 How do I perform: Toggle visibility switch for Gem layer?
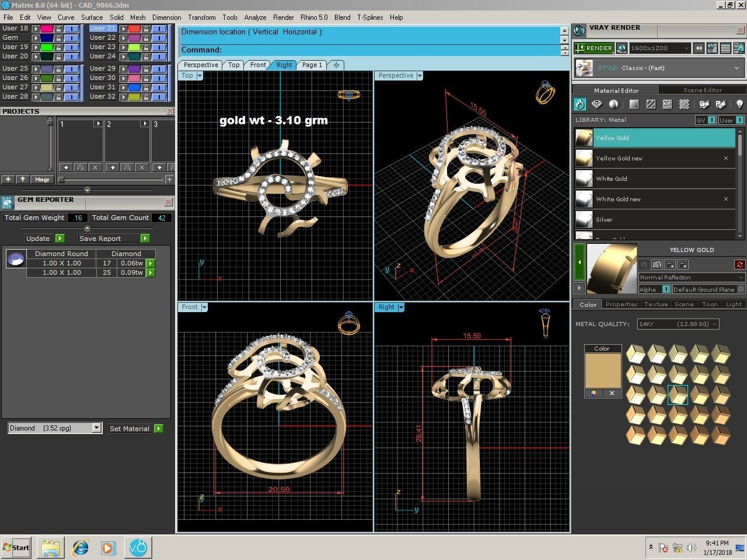71,38
